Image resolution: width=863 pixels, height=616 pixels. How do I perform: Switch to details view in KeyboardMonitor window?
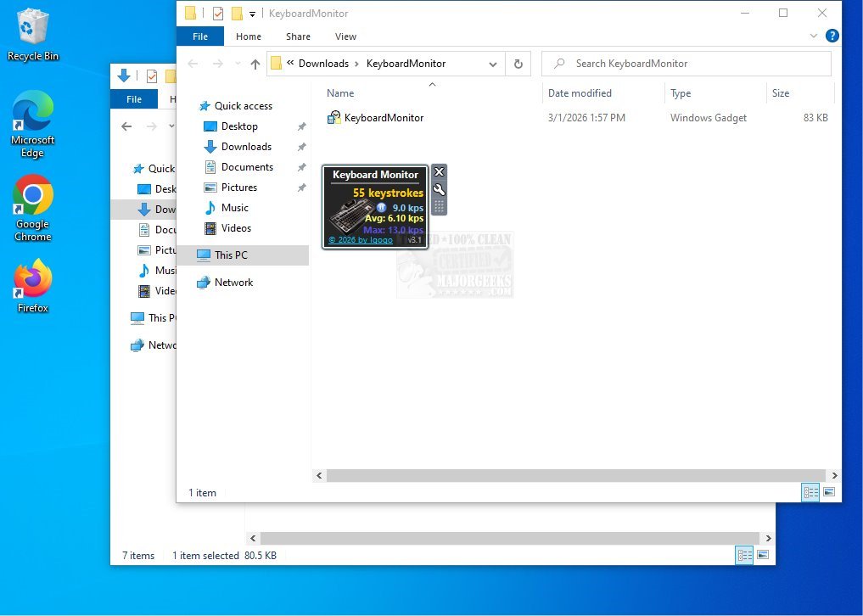(810, 492)
